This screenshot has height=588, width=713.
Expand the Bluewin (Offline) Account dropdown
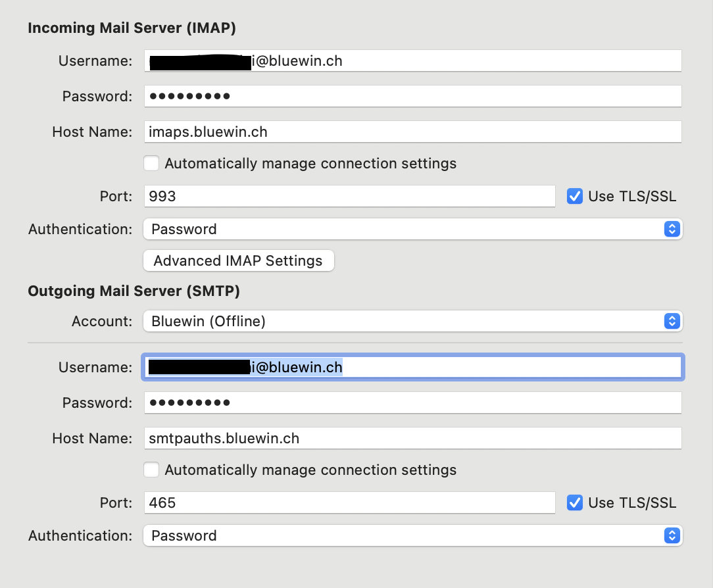[412, 321]
